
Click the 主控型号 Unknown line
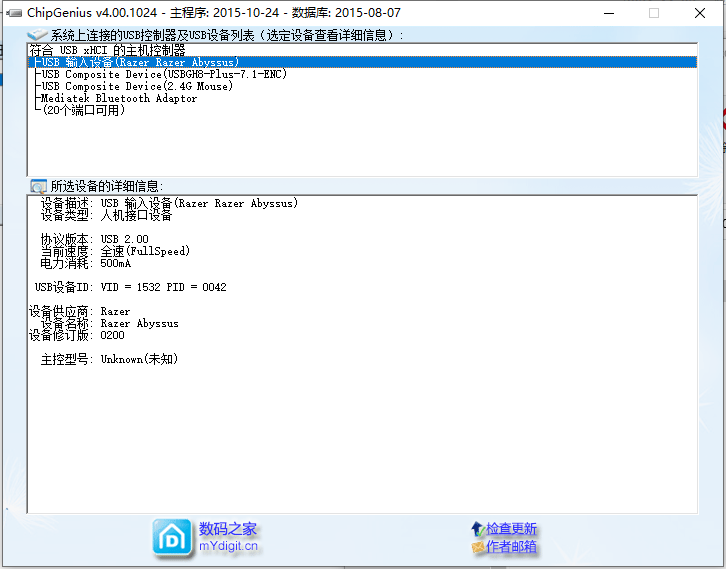pyautogui.click(x=109, y=359)
